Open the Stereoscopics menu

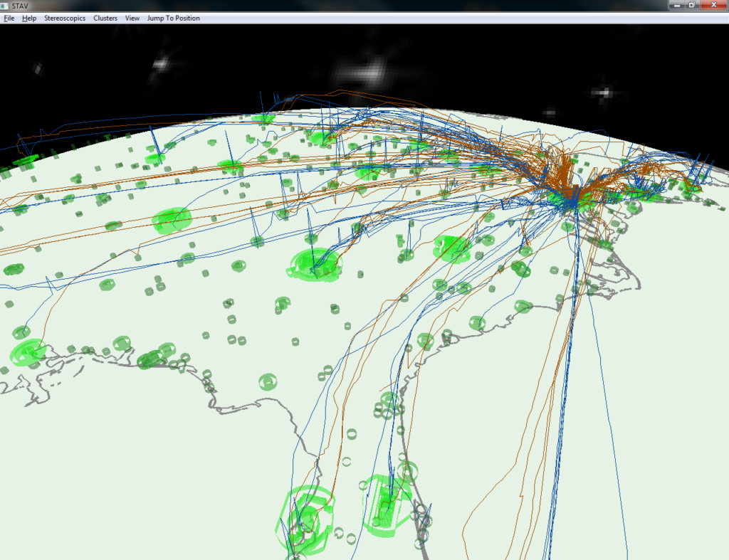click(65, 18)
